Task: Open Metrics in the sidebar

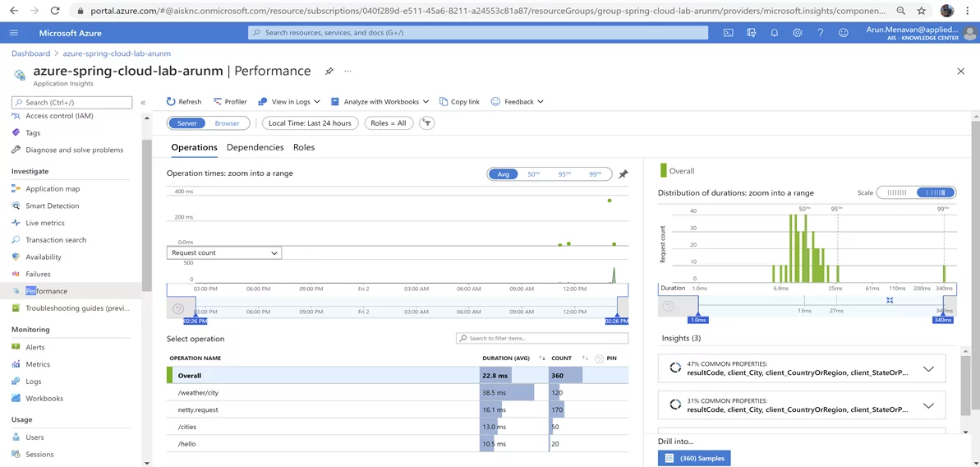Action: [x=38, y=364]
